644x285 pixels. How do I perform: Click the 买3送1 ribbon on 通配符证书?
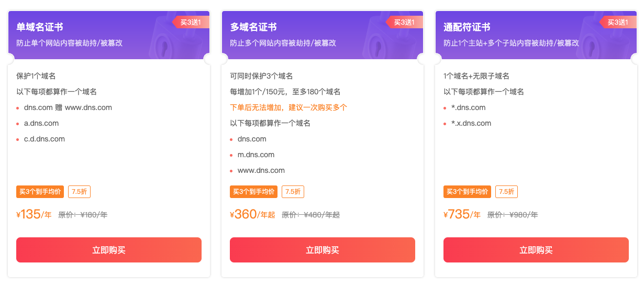[x=618, y=22]
